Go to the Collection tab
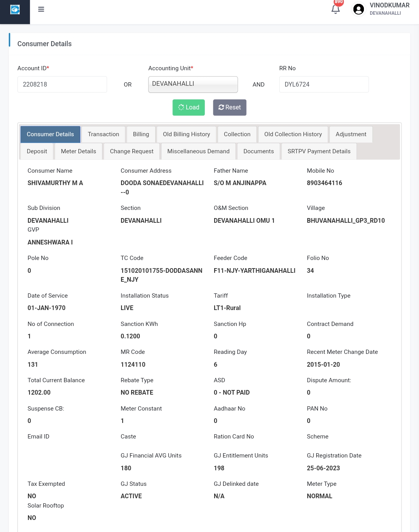Image resolution: width=419 pixels, height=532 pixels. (x=237, y=134)
